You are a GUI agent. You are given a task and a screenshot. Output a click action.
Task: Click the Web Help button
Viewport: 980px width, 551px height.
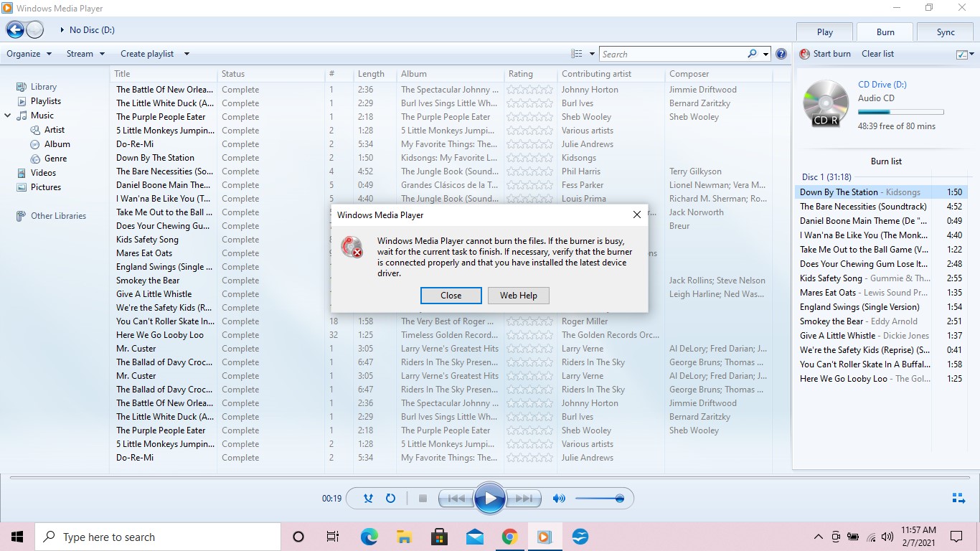[x=519, y=296]
